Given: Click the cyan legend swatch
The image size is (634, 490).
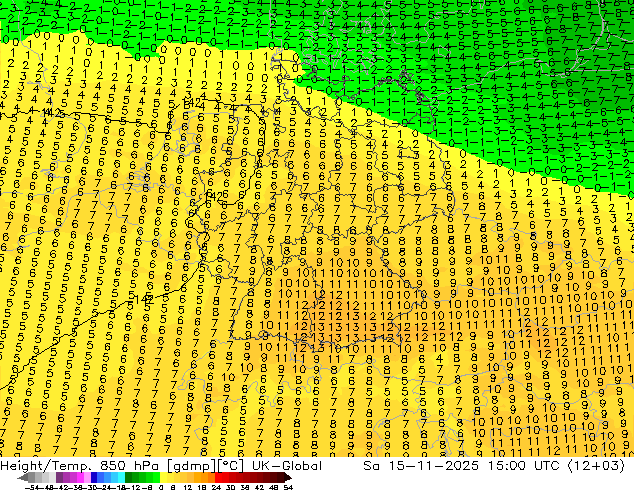Looking at the screenshot, I should [122, 478].
